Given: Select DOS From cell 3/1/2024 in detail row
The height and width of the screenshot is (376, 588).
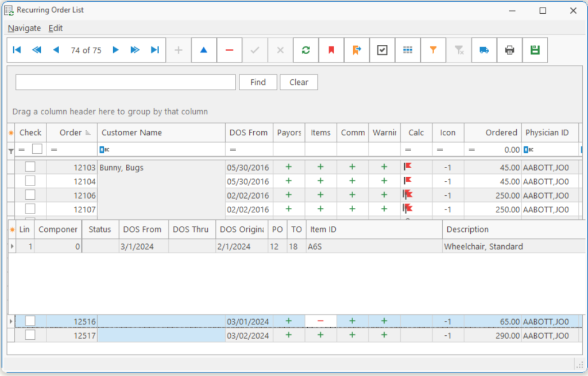Looking at the screenshot, I should [144, 246].
